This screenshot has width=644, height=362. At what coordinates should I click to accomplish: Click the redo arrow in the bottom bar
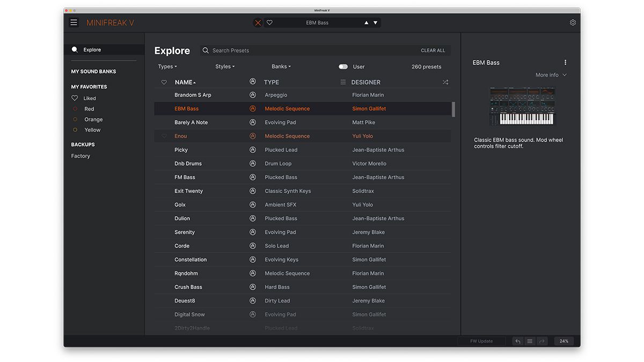point(542,341)
